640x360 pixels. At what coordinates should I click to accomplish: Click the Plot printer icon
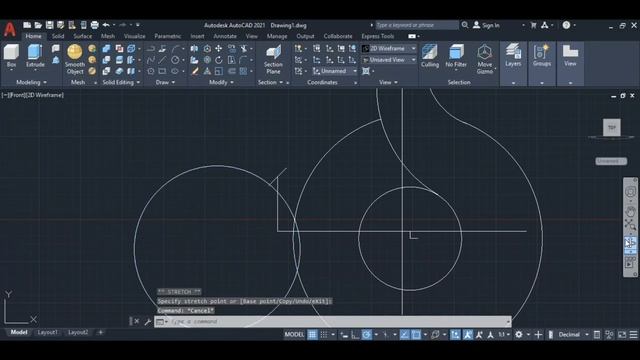point(95,25)
